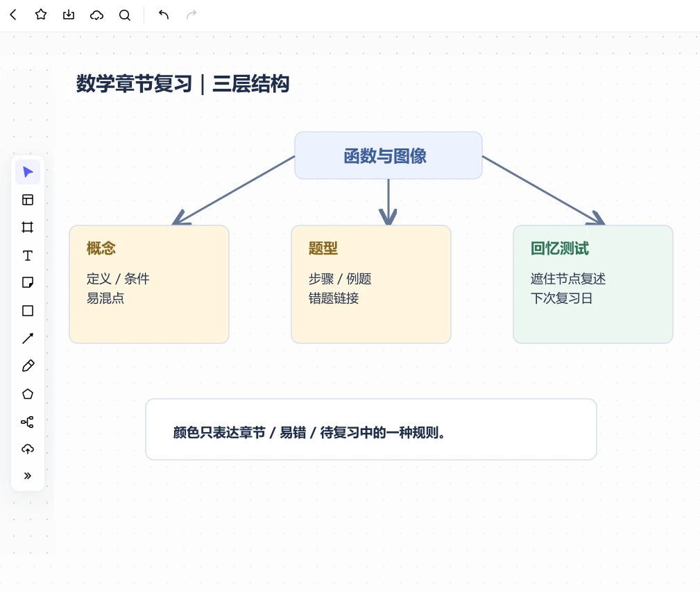Click the download/export icon
This screenshot has width=700, height=593.
[69, 15]
